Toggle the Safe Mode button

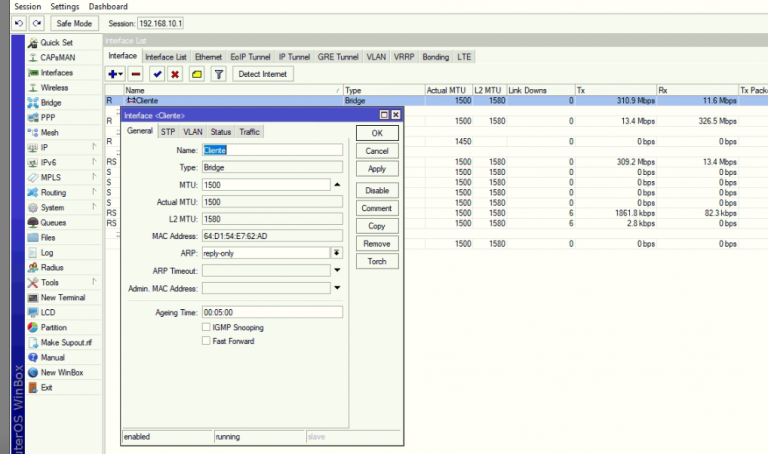click(73, 23)
